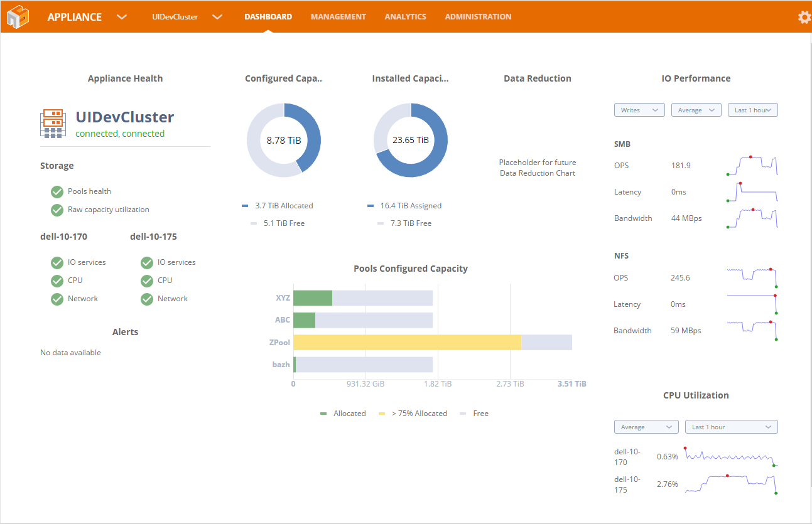Click dell-10-170 CPU status check icon

click(57, 281)
